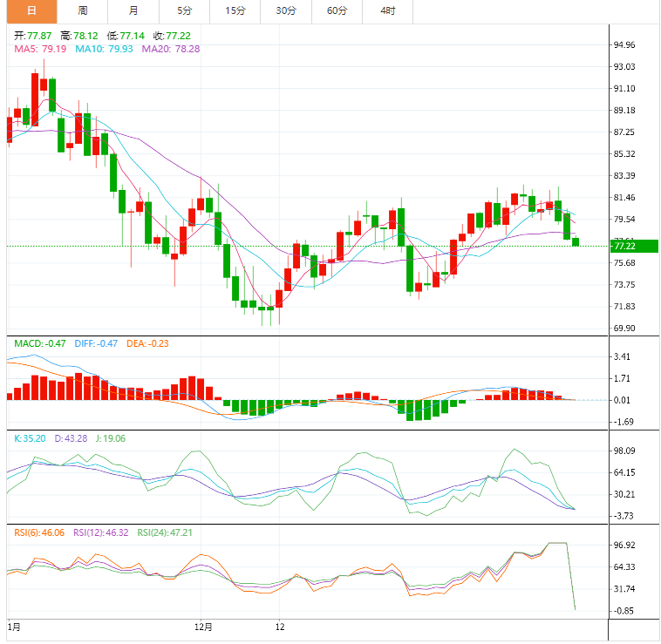Click the MA10: 79.93 legend label

[104, 50]
